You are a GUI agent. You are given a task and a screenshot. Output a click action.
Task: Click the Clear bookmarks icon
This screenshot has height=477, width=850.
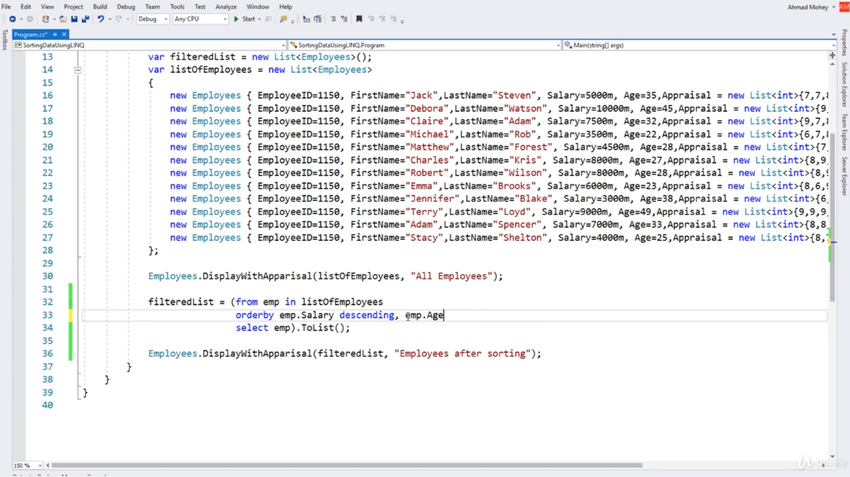click(394, 19)
